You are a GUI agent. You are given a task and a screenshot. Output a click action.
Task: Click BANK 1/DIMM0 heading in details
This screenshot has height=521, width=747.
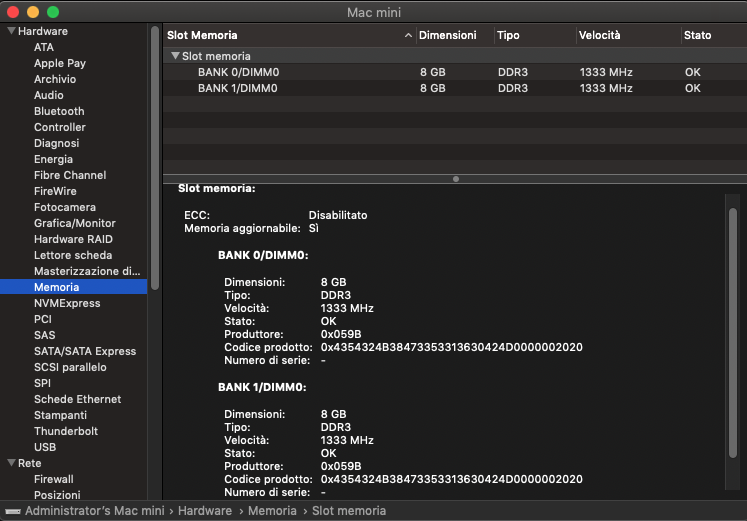pyautogui.click(x=262, y=387)
